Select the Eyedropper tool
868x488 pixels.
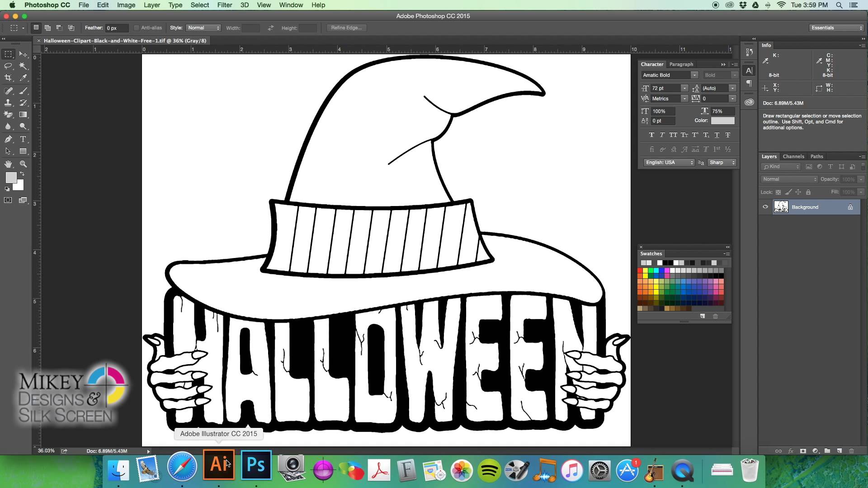coord(24,78)
